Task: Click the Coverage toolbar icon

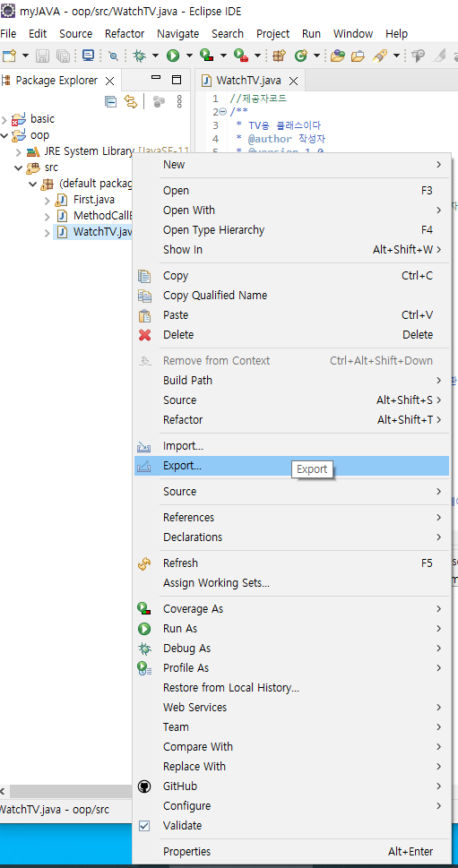Action: [x=207, y=56]
